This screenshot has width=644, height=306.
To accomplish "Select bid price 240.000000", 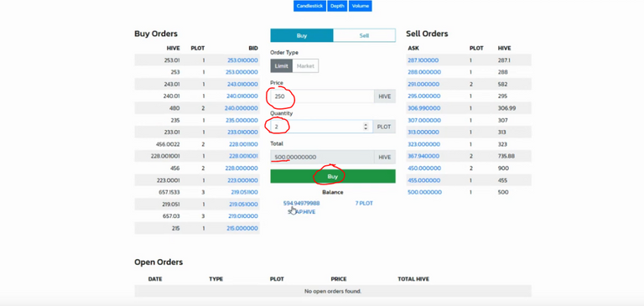I will (241, 108).
